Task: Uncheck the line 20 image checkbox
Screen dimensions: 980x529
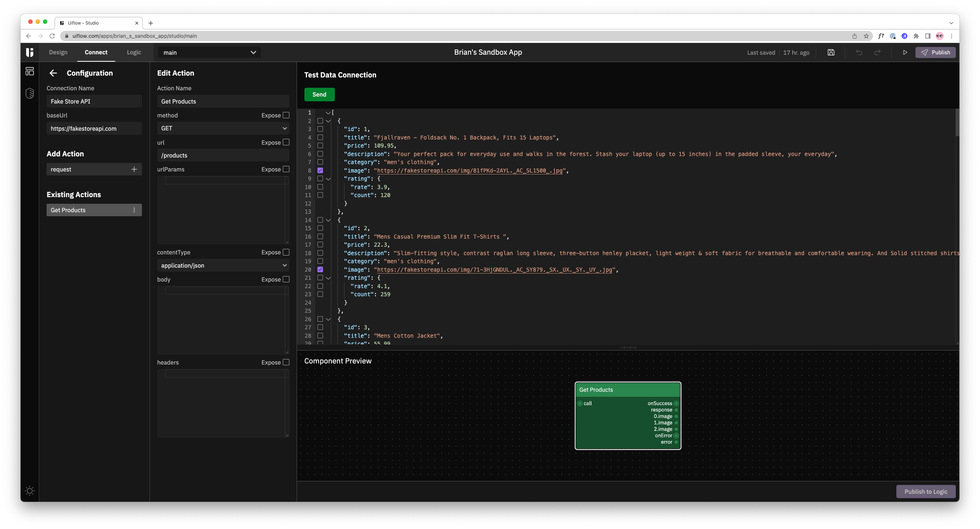Action: pos(320,269)
